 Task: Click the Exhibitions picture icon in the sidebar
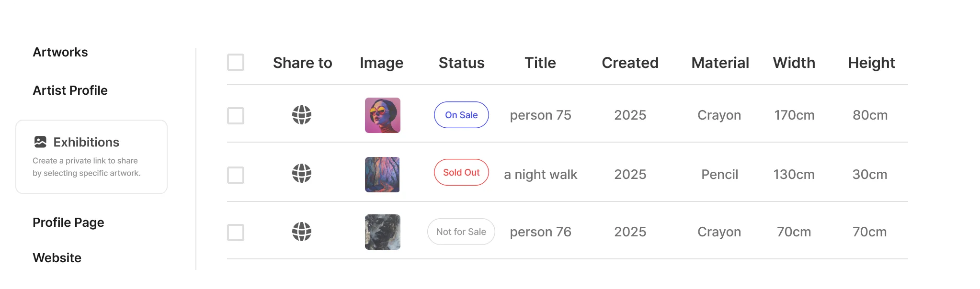tap(40, 141)
